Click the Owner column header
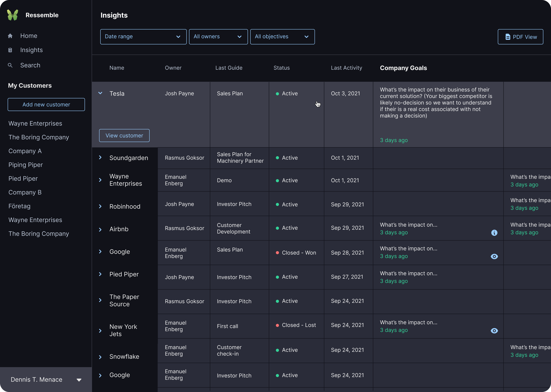This screenshot has height=392, width=551. pyautogui.click(x=173, y=68)
